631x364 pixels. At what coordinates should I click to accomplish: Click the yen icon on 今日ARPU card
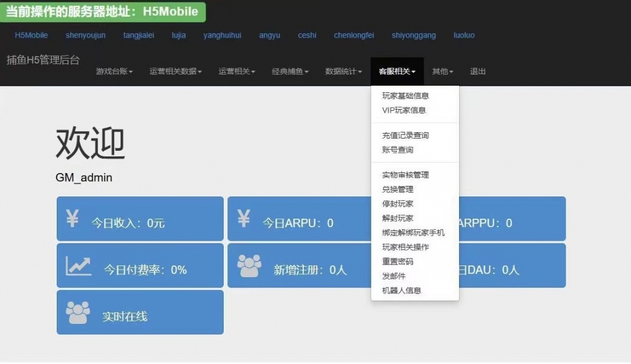pyautogui.click(x=243, y=219)
